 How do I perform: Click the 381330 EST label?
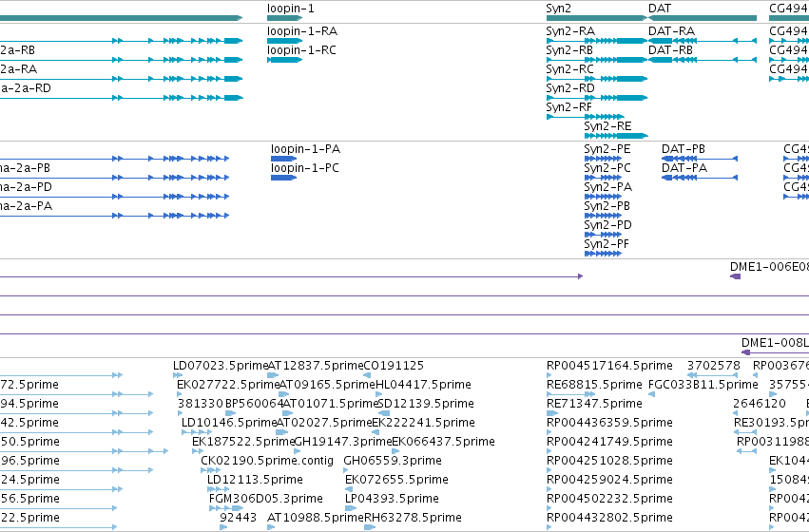click(201, 404)
